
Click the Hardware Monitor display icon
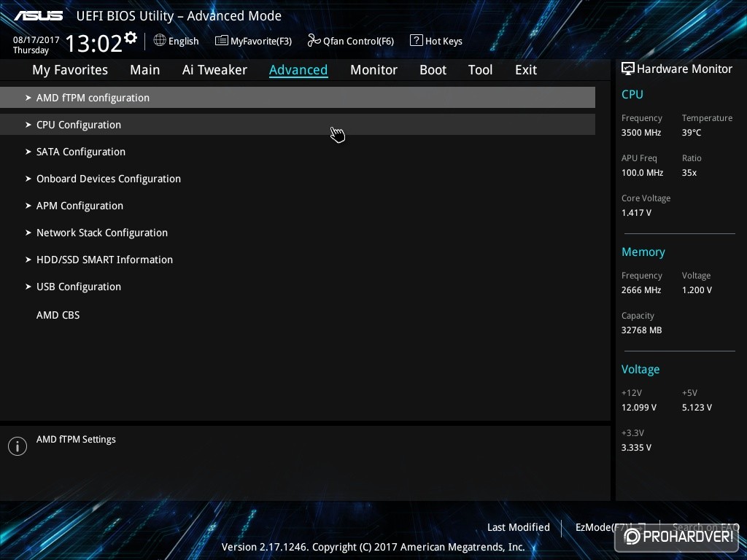coord(628,69)
